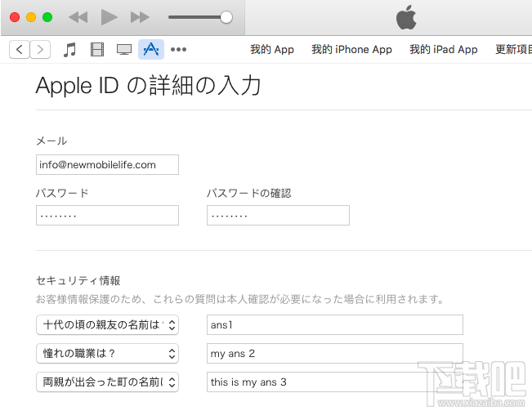532x411 pixels.
Task: Open the Movies filmstrip icon
Action: (x=97, y=50)
